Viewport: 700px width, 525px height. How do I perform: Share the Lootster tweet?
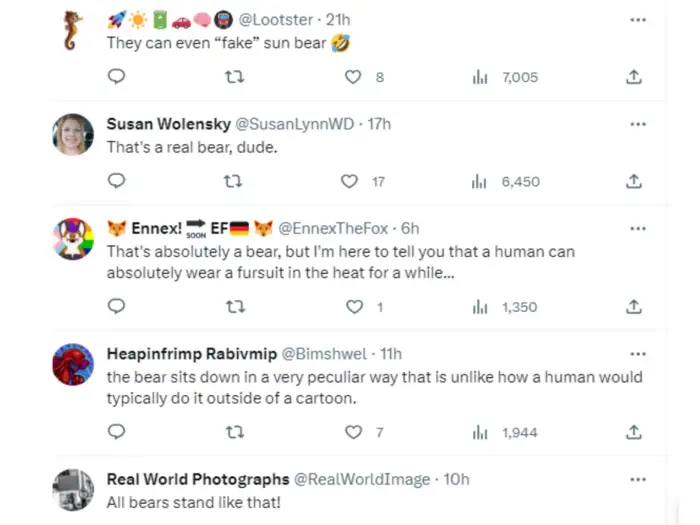pos(633,77)
